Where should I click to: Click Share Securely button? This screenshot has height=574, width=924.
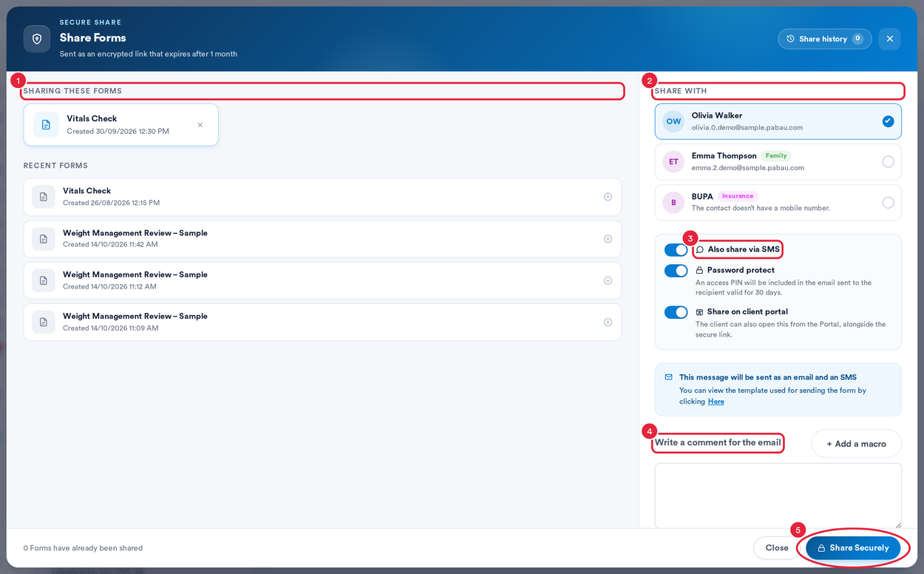(x=853, y=548)
